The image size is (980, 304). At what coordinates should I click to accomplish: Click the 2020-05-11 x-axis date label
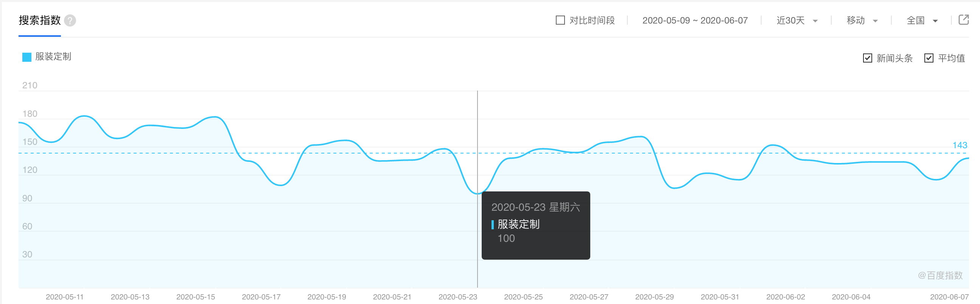(x=65, y=297)
